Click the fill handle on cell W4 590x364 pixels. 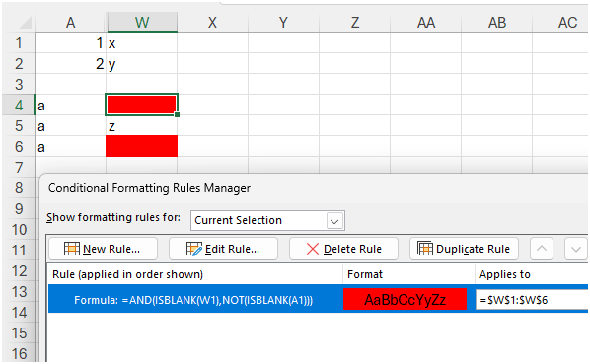pos(178,114)
